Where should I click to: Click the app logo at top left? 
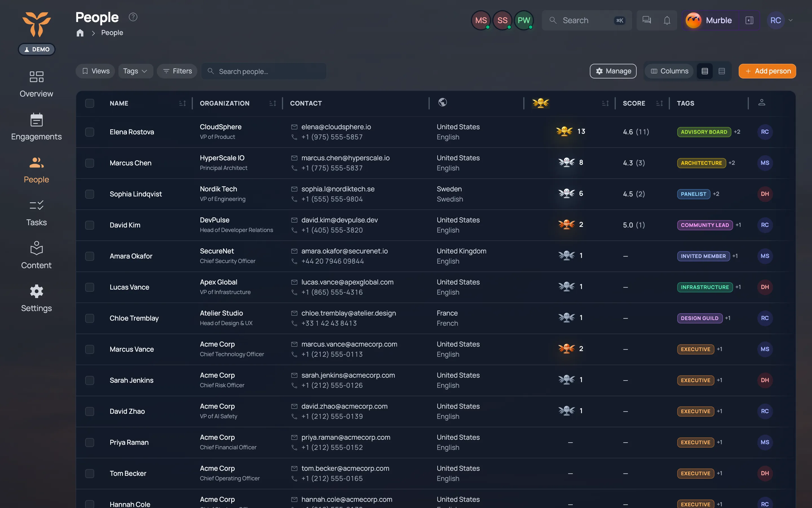[x=37, y=24]
